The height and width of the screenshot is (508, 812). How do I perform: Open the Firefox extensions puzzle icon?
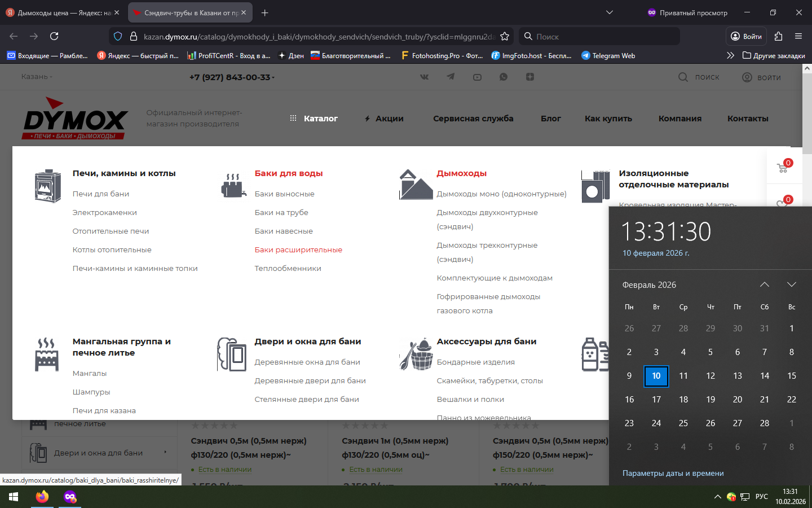(x=778, y=36)
